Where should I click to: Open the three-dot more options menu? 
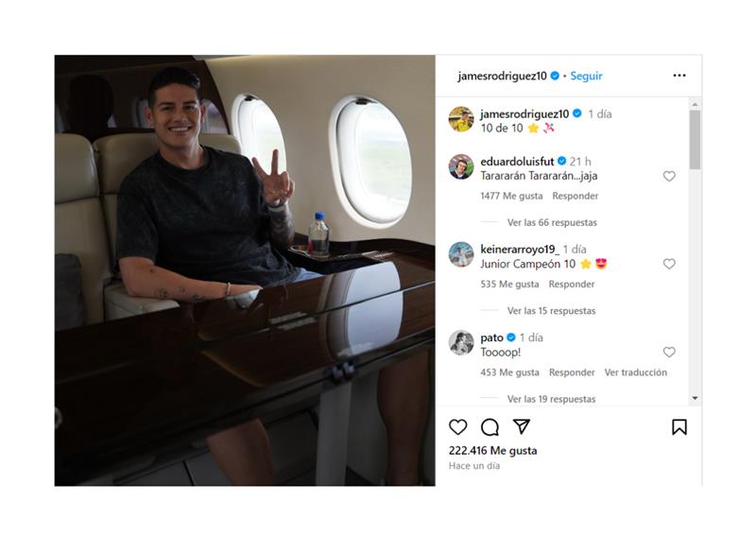pyautogui.click(x=679, y=76)
